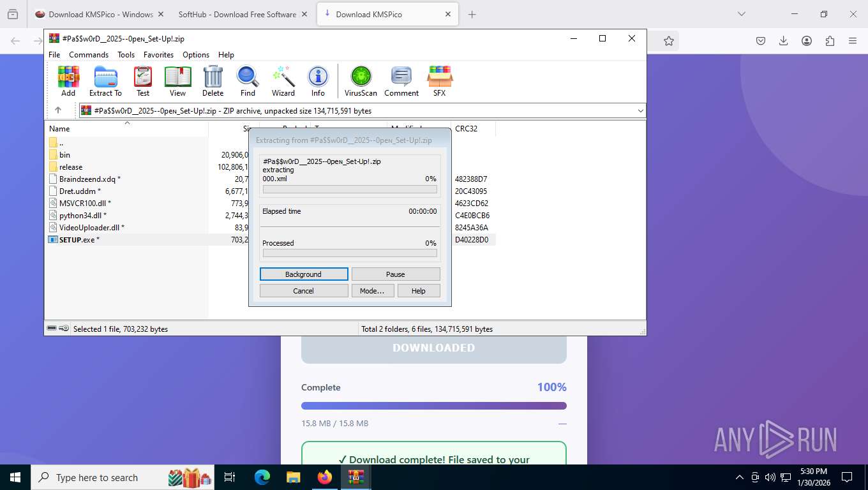Open Firefox from taskbar

point(325,477)
